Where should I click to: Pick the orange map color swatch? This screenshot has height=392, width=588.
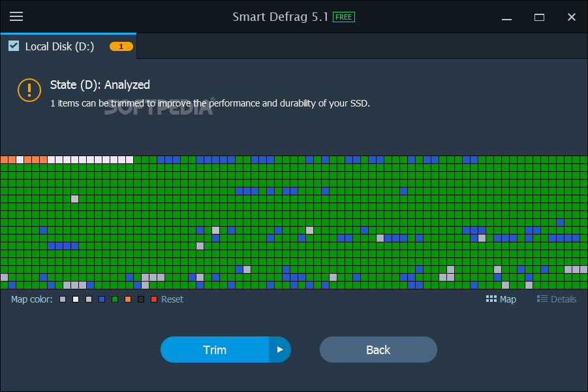point(128,299)
